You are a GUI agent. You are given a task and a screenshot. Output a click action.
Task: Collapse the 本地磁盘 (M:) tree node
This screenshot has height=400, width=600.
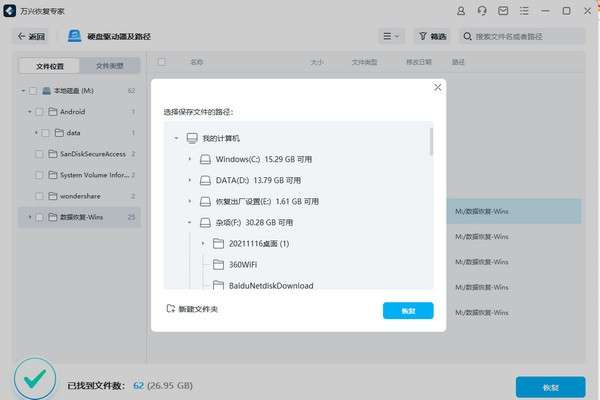click(23, 91)
